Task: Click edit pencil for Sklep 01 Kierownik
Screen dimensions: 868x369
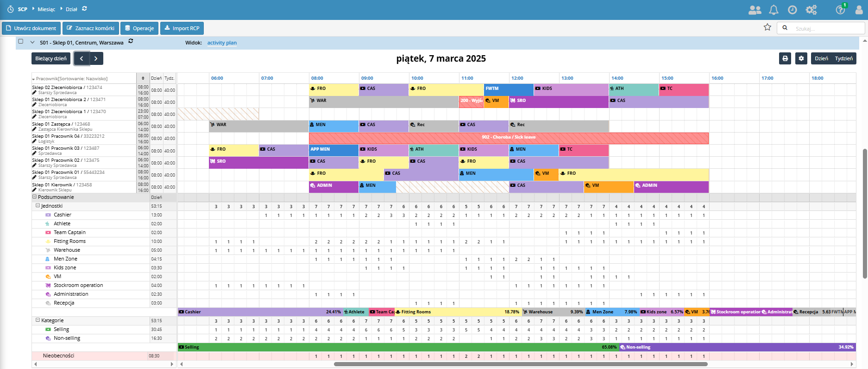Action: [x=34, y=190]
